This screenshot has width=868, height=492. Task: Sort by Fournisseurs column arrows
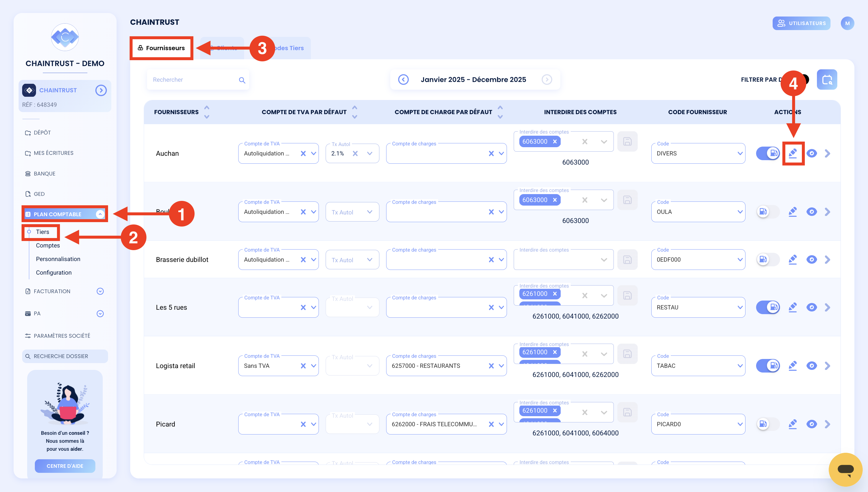(x=207, y=112)
